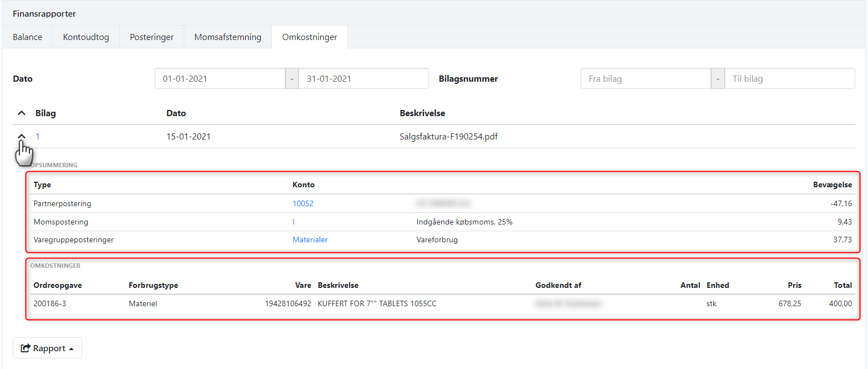Open account 10052 link
Viewport: 868px width, 369px height.
[x=303, y=204]
